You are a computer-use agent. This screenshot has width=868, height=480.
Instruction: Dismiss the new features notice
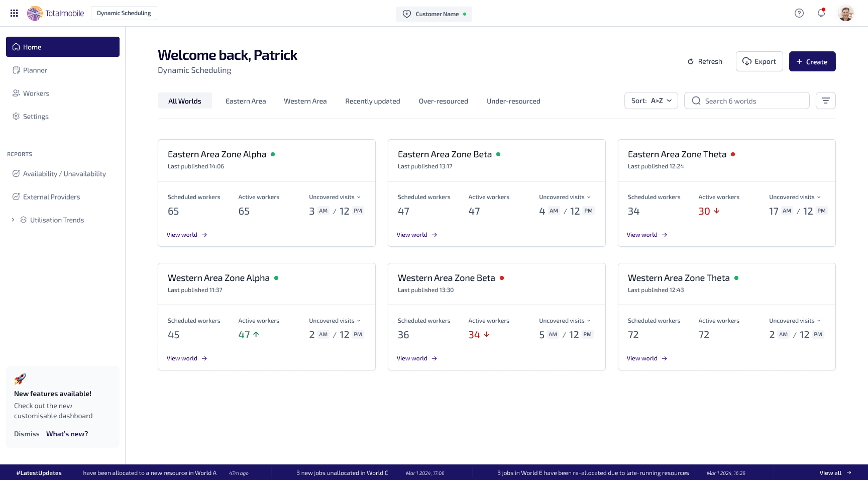click(27, 434)
